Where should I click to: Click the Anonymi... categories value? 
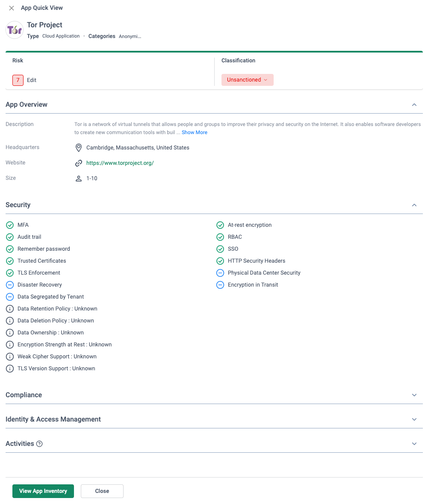[x=130, y=36]
